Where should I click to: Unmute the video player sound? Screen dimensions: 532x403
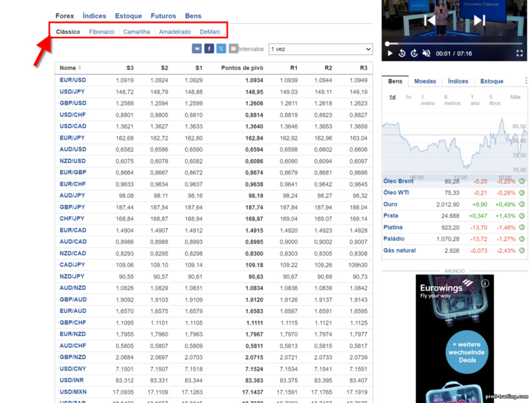click(x=426, y=53)
